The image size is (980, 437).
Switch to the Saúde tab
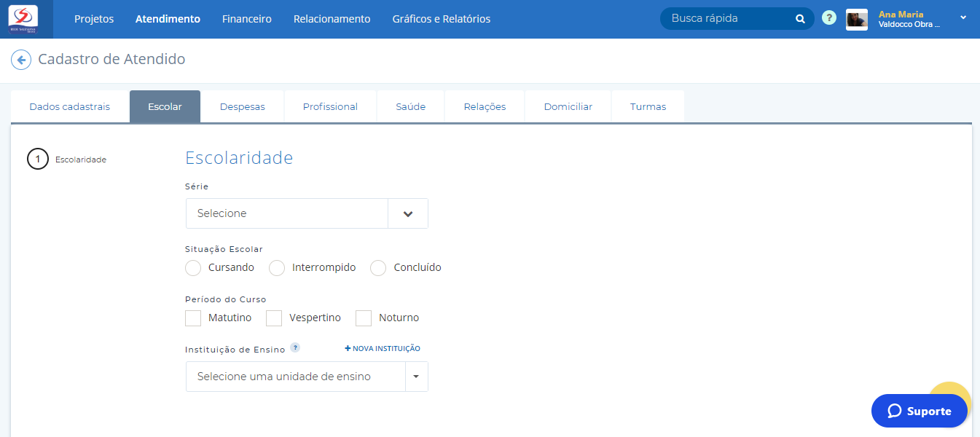click(410, 107)
